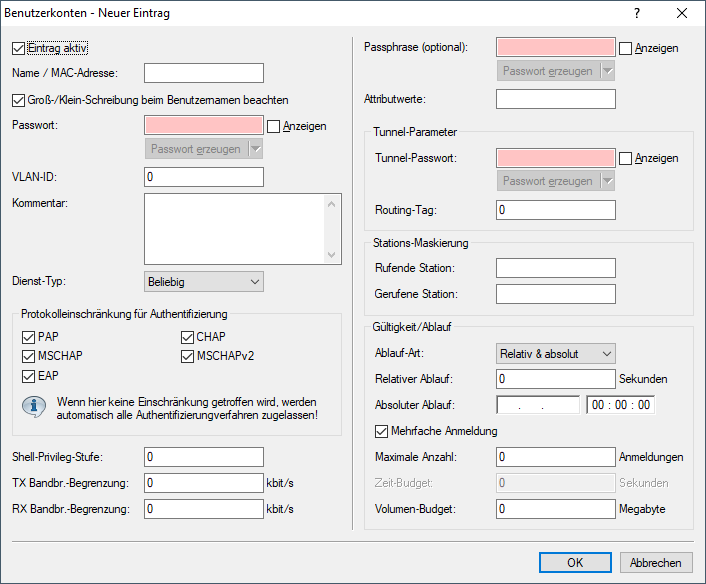Click the Passphrase (optional) field
Image resolution: width=706 pixels, height=584 pixels.
pos(555,47)
